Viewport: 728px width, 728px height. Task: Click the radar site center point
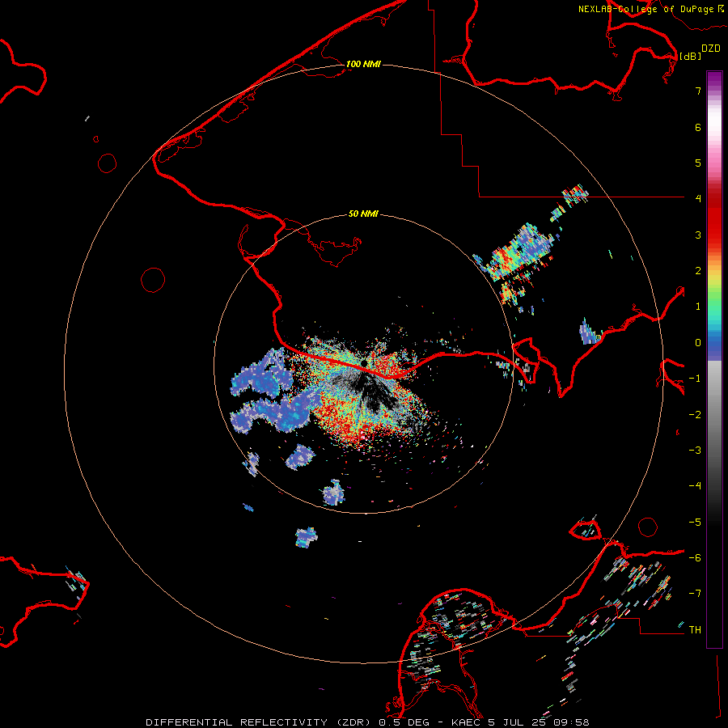[364, 363]
